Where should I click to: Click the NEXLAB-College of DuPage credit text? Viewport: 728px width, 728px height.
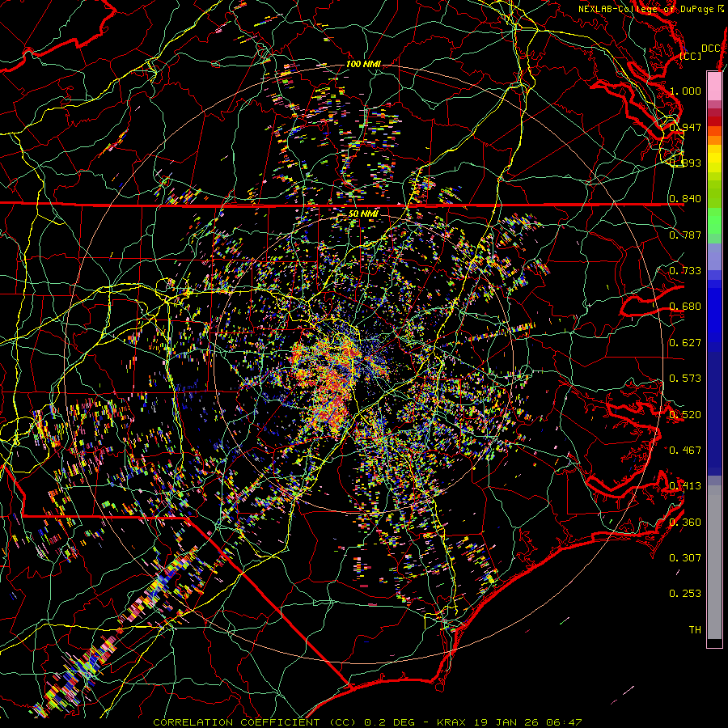(x=645, y=9)
